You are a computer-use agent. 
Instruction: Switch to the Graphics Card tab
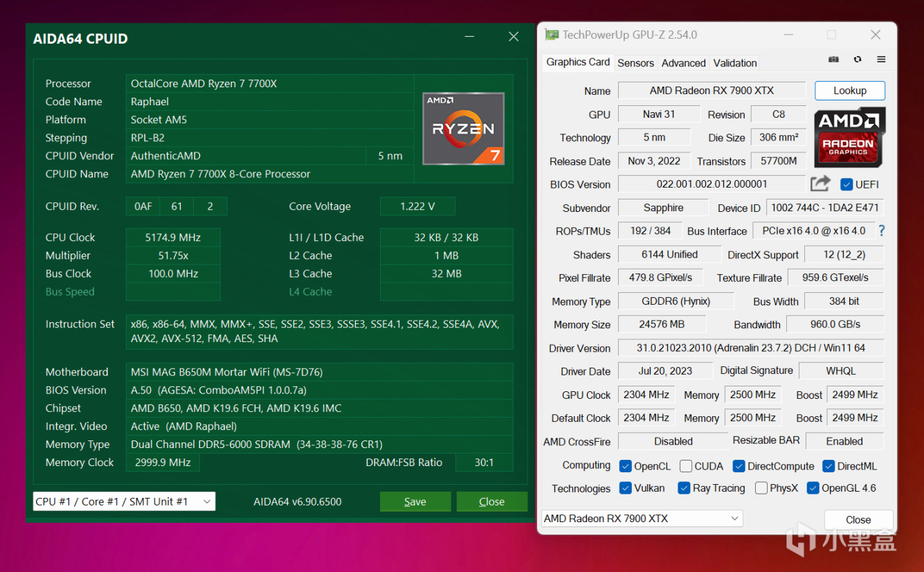(x=578, y=62)
